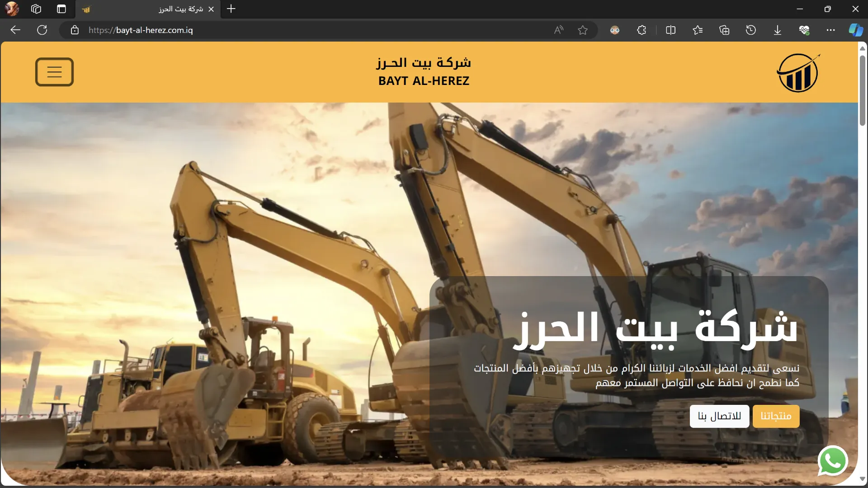This screenshot has width=868, height=488.
Task: Open the WhatsApp chat icon
Action: coord(832,461)
